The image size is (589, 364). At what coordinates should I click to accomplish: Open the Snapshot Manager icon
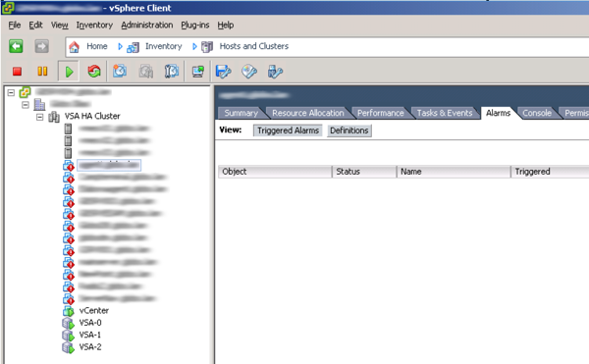pos(172,71)
